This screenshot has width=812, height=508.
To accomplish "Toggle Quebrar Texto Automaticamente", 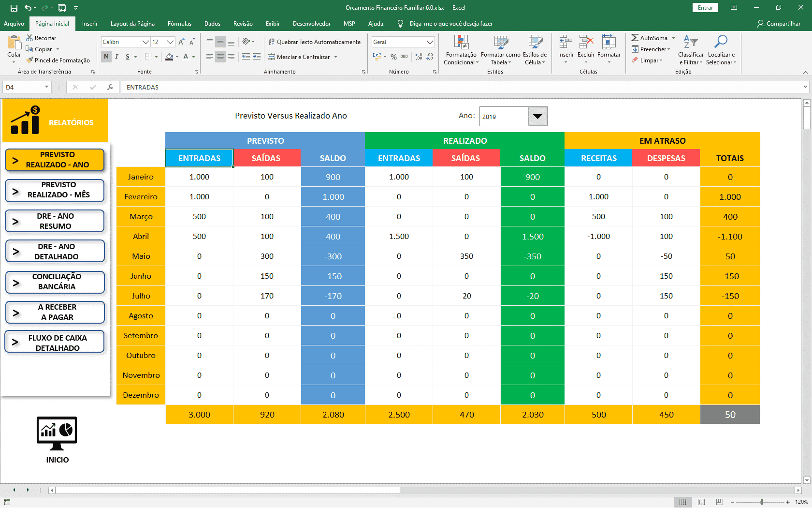I will click(314, 42).
